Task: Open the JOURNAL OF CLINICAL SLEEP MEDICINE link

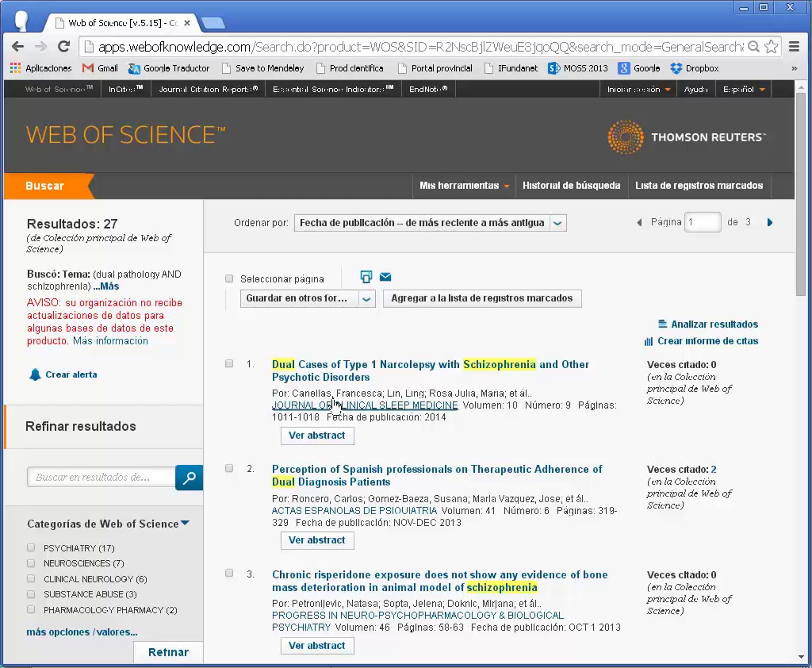Action: (x=365, y=405)
